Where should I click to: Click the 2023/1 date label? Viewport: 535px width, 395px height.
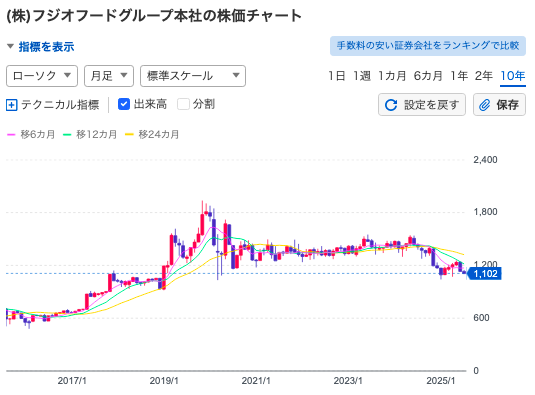pos(348,381)
